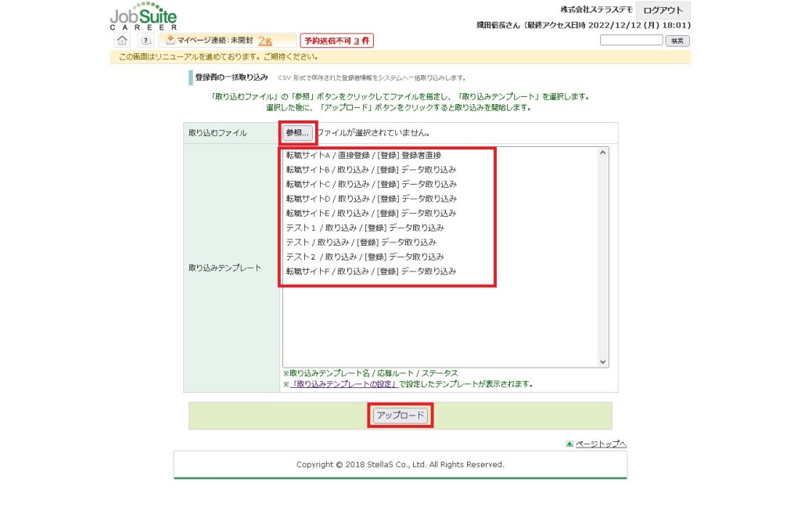Select template 転職サイトF / 取り込み
The height and width of the screenshot is (532, 801).
(371, 271)
